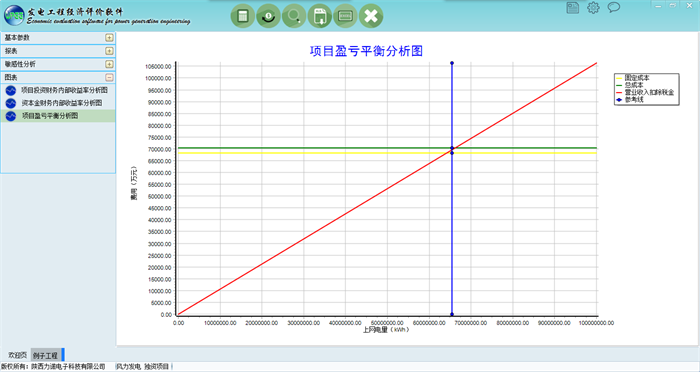This screenshot has width=700, height=372.
Task: Click the globe logo of the software
Action: click(x=14, y=16)
